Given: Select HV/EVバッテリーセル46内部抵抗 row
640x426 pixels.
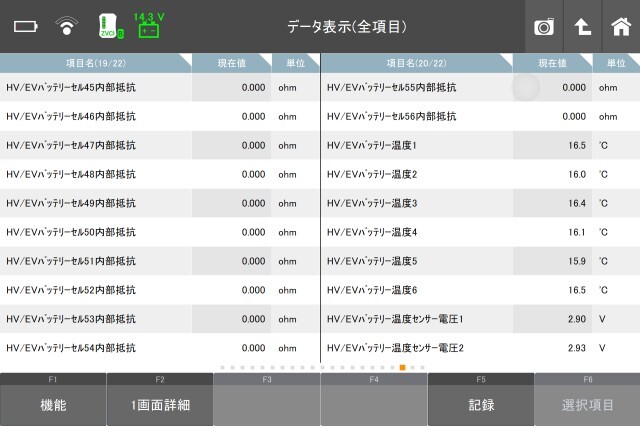Looking at the screenshot, I should [x=160, y=116].
